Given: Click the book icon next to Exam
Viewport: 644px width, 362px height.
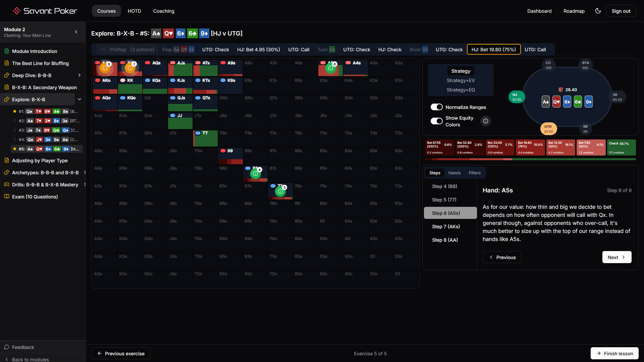Looking at the screenshot, I should coord(7,196).
